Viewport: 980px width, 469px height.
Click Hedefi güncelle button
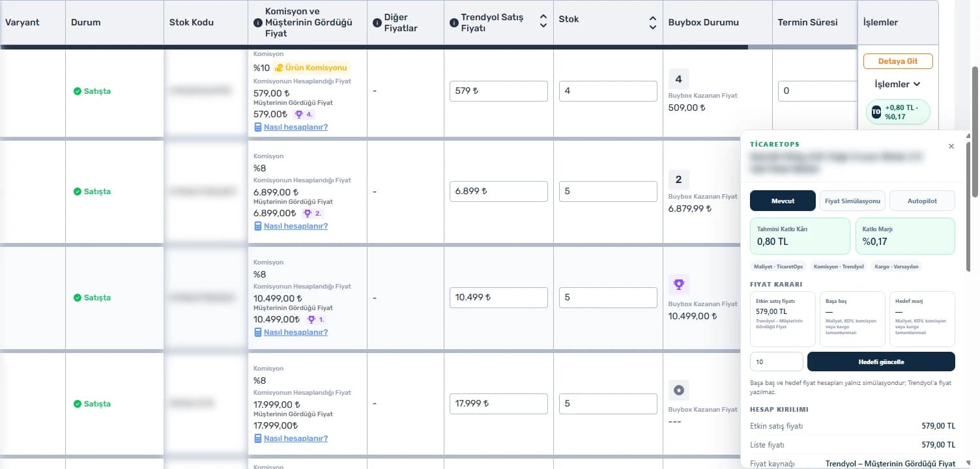pos(881,362)
